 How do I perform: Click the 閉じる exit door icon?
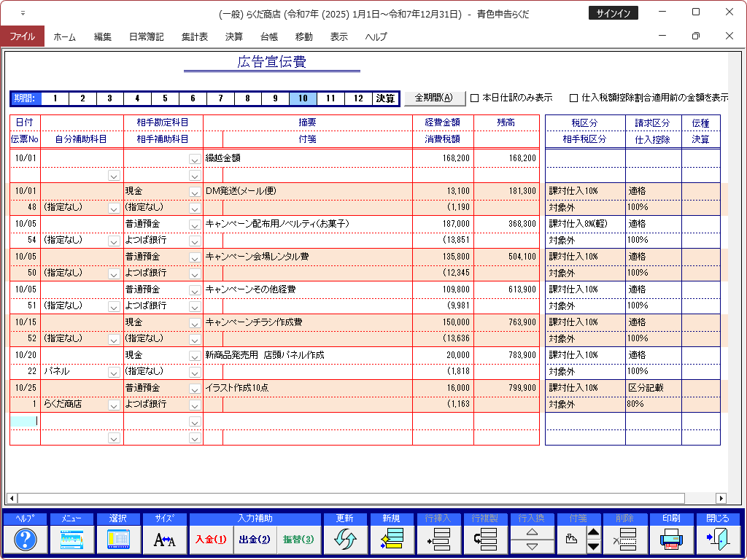(x=717, y=540)
